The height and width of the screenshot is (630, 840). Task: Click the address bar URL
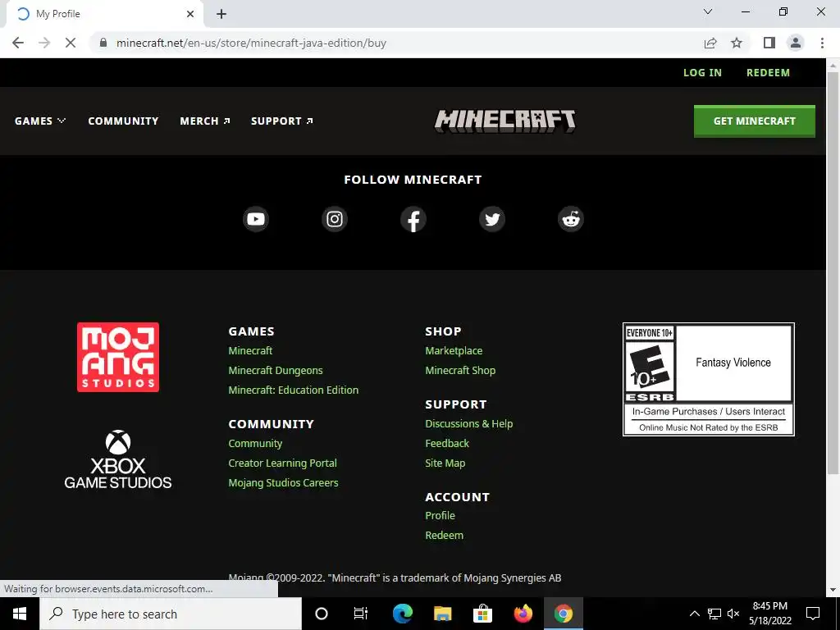point(251,43)
